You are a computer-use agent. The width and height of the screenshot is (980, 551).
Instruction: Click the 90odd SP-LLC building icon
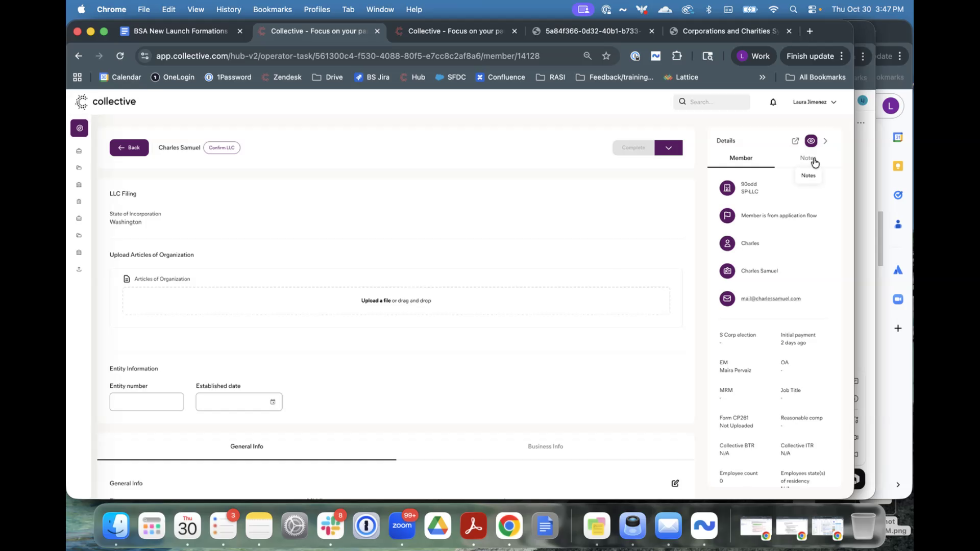[727, 188]
